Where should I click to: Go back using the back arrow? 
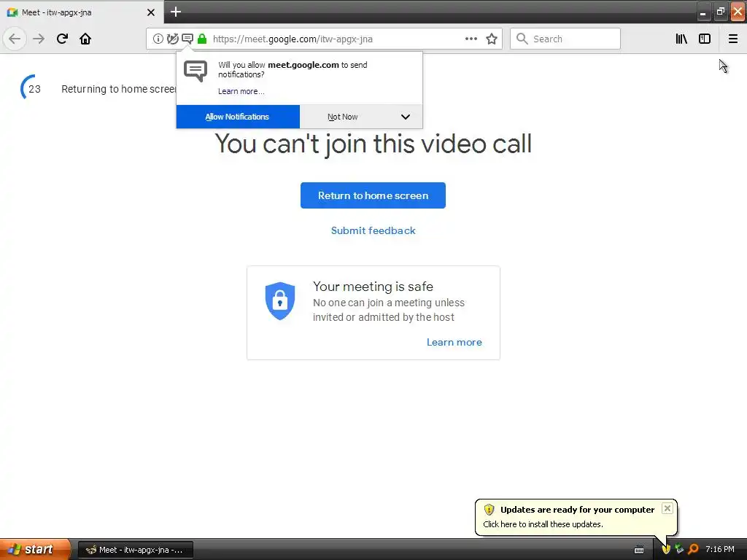click(x=15, y=39)
